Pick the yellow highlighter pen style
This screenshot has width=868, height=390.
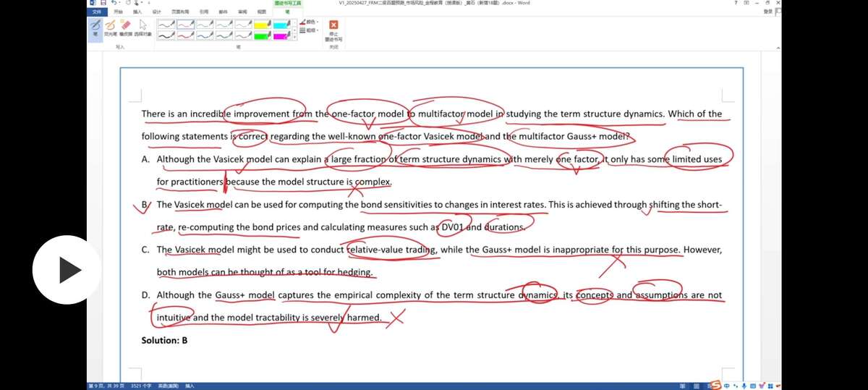coord(262,24)
